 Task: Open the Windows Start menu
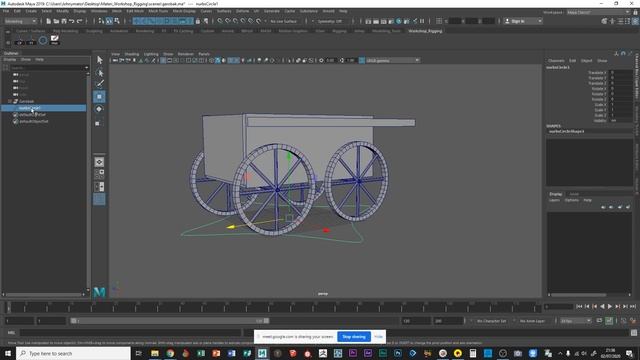[x=7, y=353]
